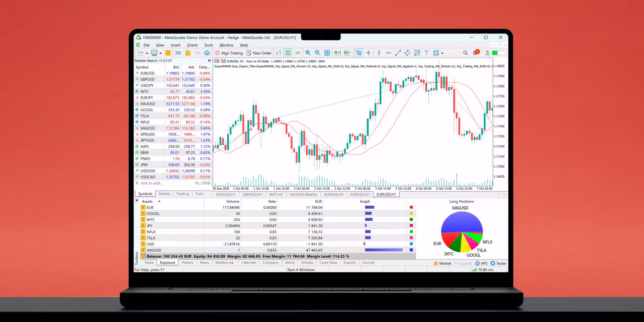
Task: Open the VPS cloud icon in toolbar
Action: (x=207, y=53)
